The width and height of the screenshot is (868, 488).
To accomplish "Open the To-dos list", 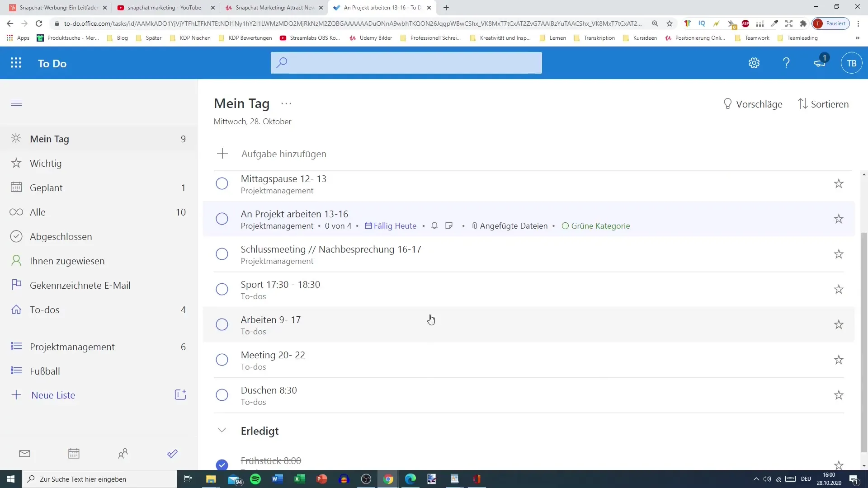I will 44,309.
